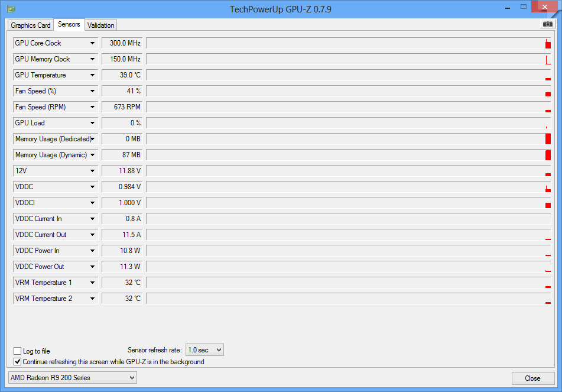Open the VDDC Power Out dropdown

pyautogui.click(x=56, y=267)
